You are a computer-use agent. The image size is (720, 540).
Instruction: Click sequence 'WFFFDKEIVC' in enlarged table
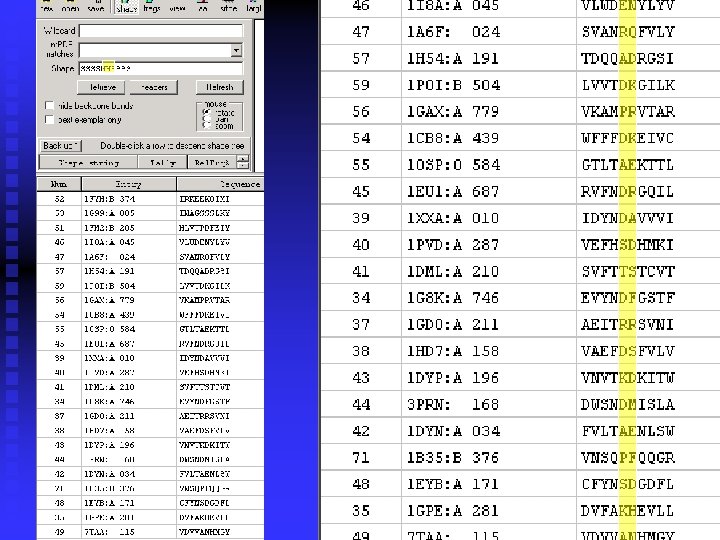pyautogui.click(x=628, y=138)
